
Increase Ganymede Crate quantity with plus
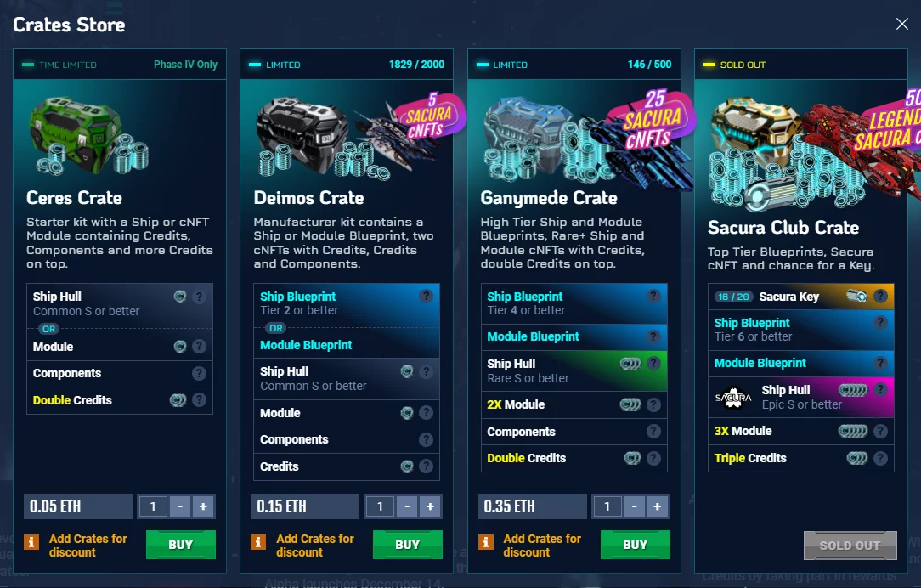point(658,506)
